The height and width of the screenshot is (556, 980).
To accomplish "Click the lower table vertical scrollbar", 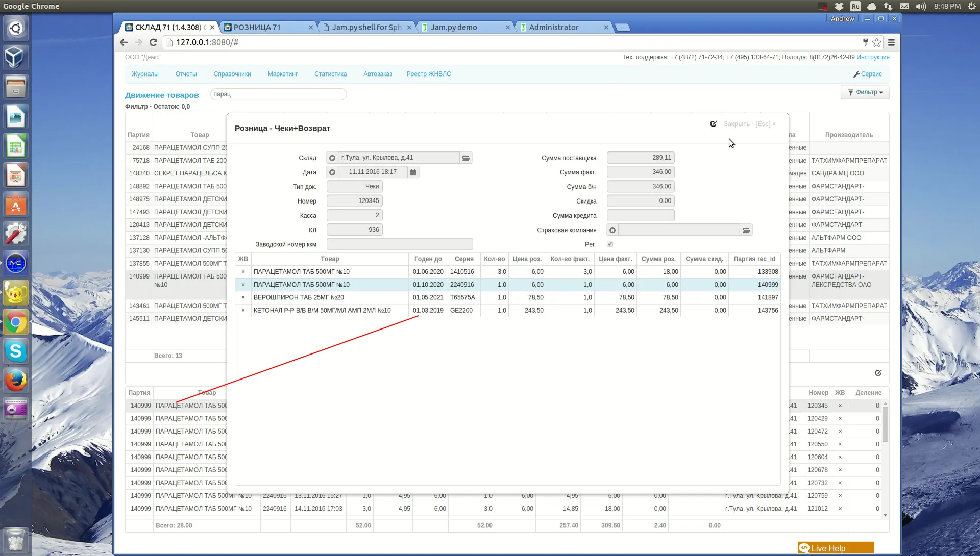I will pyautogui.click(x=885, y=423).
